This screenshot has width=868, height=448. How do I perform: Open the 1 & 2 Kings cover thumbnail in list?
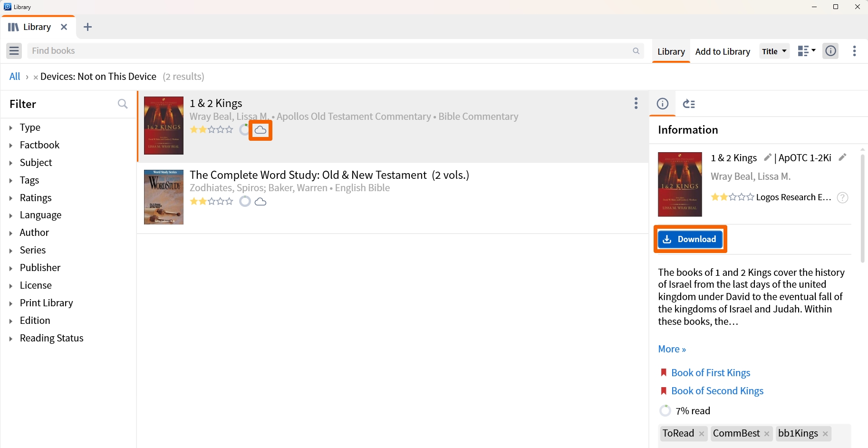164,126
